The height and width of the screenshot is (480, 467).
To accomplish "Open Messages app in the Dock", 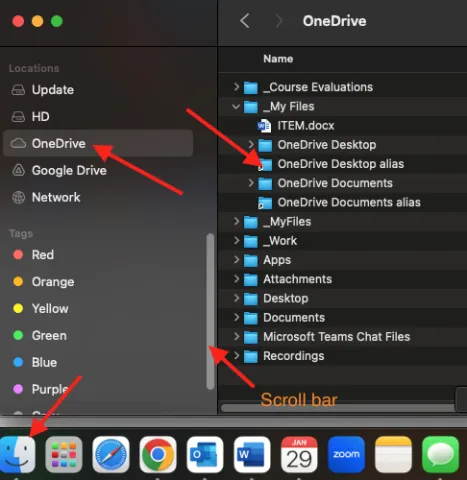I will pos(441,455).
